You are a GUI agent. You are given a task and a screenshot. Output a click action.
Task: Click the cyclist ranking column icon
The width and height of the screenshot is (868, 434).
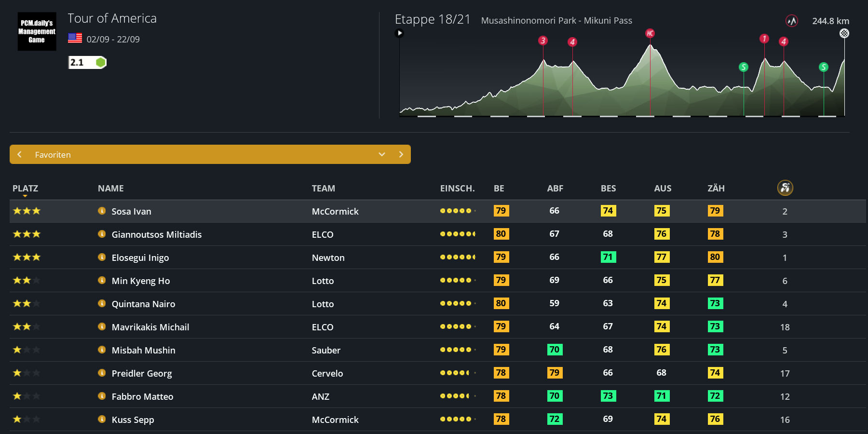pos(785,188)
